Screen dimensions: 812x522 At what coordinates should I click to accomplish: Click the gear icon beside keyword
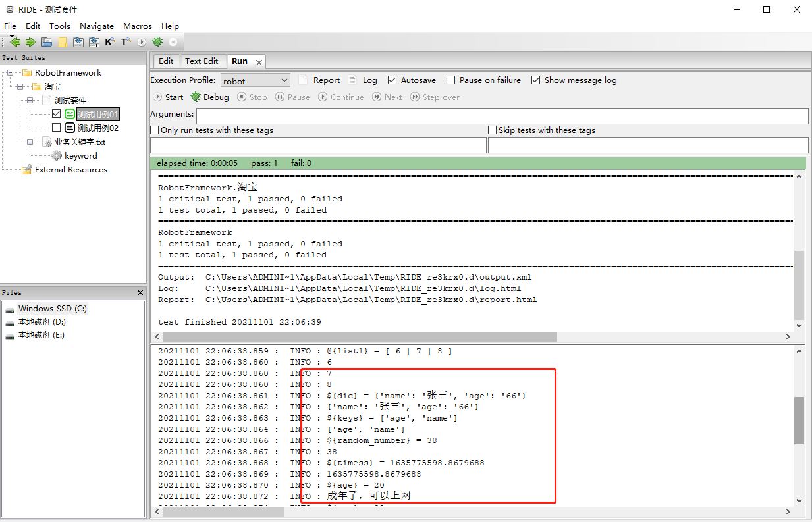click(x=57, y=156)
